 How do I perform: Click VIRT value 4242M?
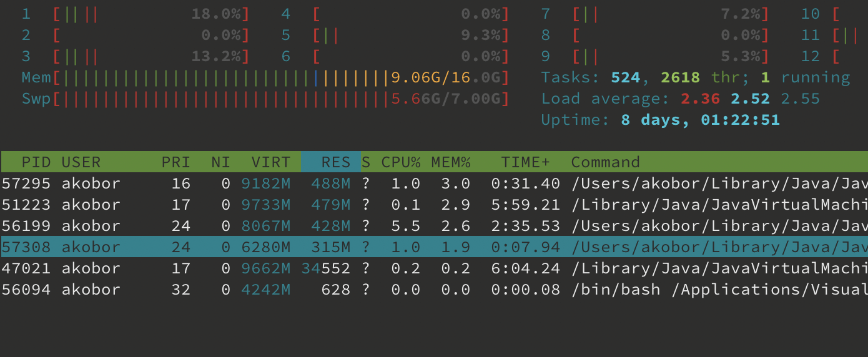pos(266,290)
